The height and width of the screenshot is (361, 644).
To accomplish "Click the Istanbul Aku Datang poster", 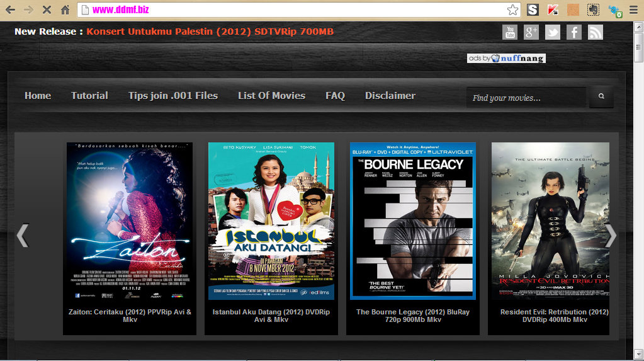I will click(x=271, y=221).
